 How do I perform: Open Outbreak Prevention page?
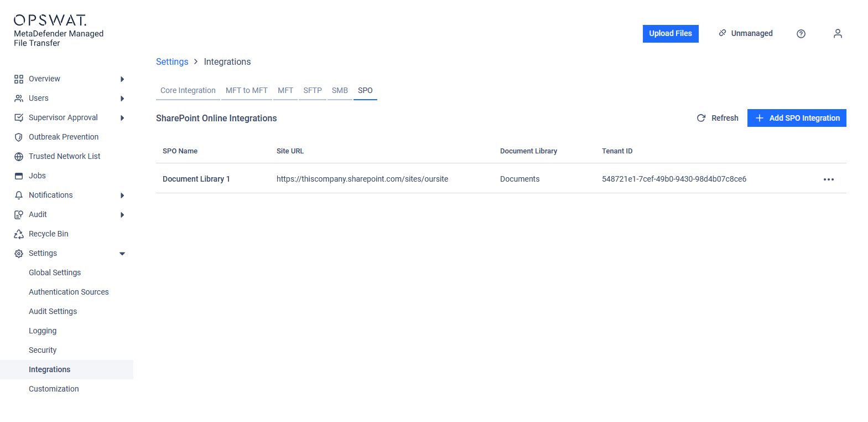[64, 137]
